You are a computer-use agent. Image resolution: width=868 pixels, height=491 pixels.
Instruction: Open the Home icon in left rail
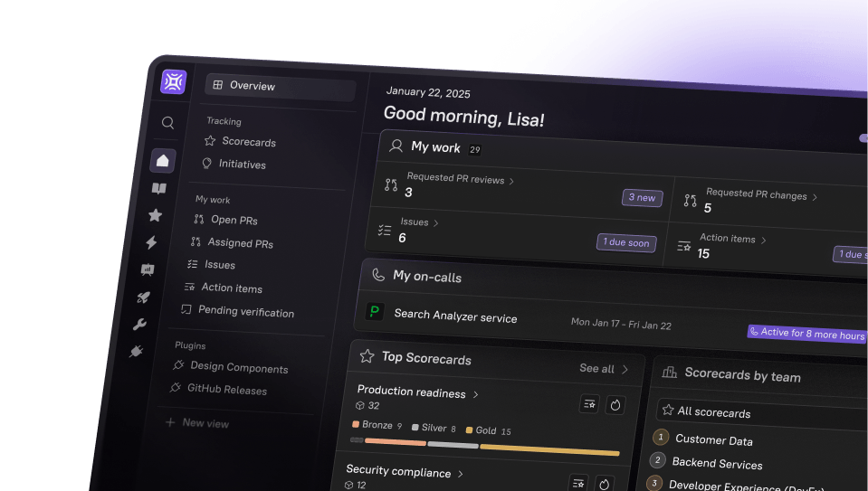pos(163,161)
